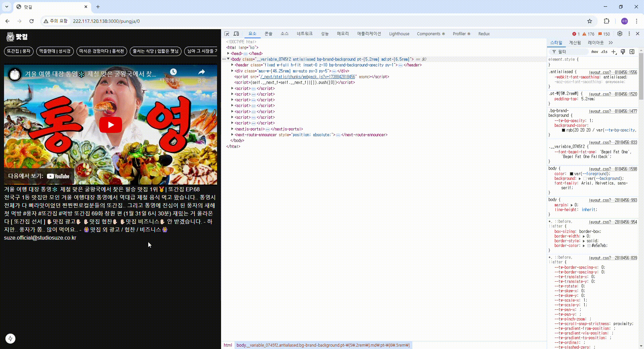Switch to the 레이아웃 styles tab
The height and width of the screenshot is (349, 644).
click(596, 43)
